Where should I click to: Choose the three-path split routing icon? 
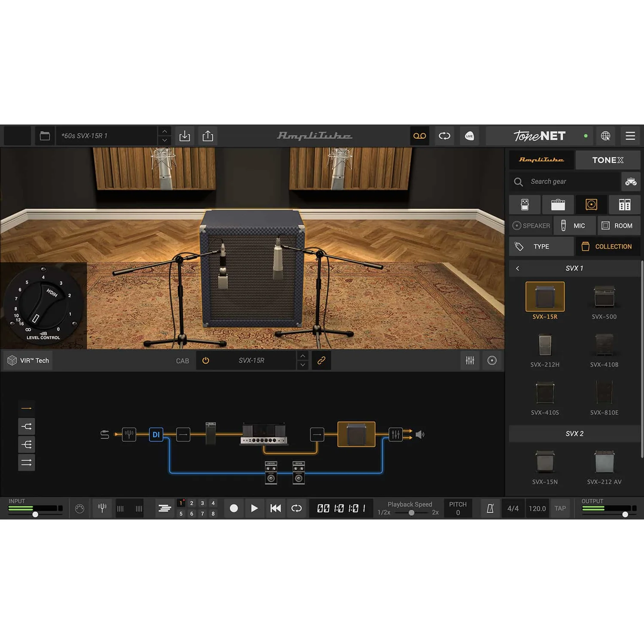[27, 444]
